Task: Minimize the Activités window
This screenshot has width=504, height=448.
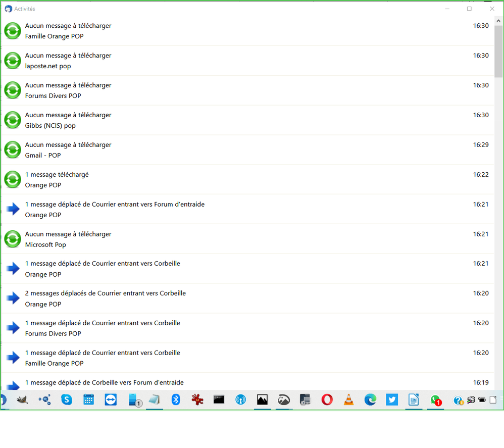Action: 447,9
